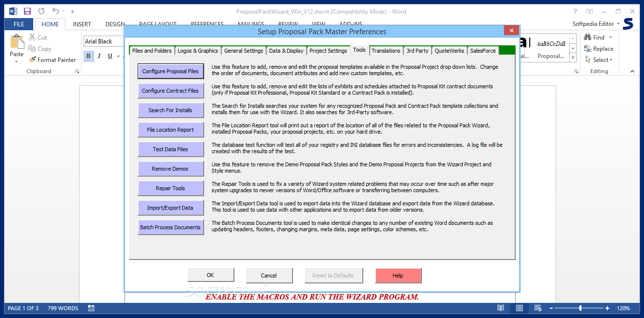The width and height of the screenshot is (644, 318).
Task: Open Softpedia Editor account dropdown
Action: (596, 23)
